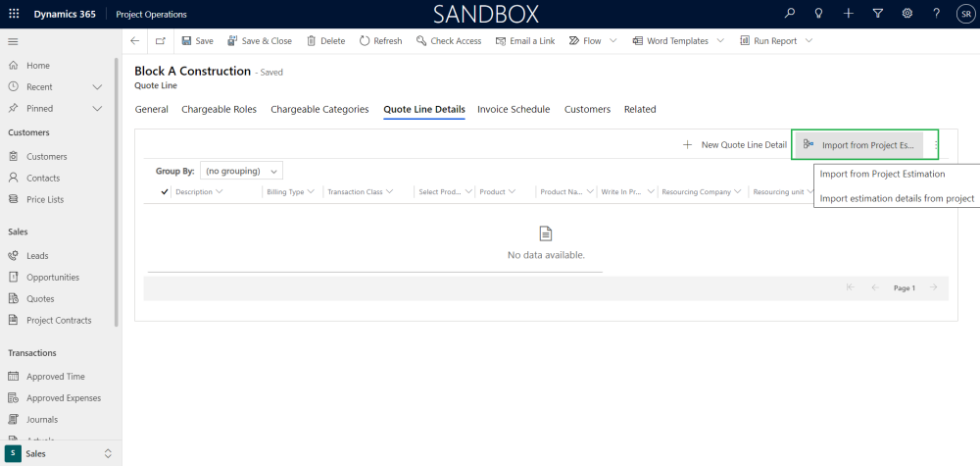Click Save & Close command

(x=260, y=40)
